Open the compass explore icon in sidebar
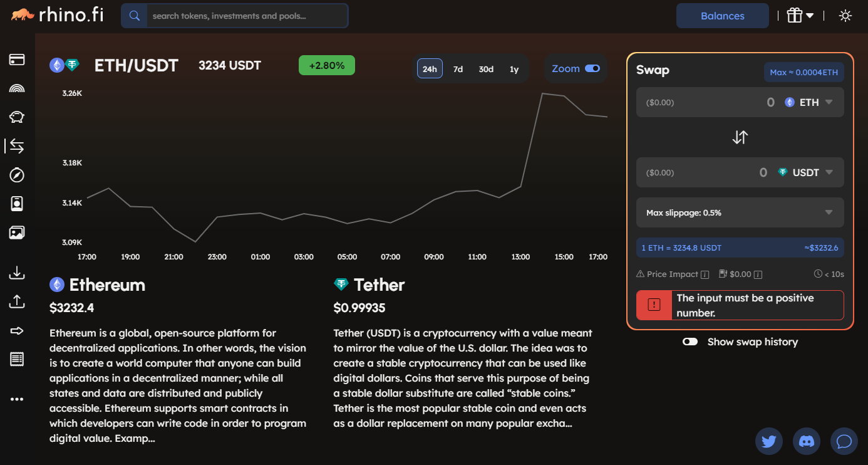The width and height of the screenshot is (868, 465). point(17,175)
